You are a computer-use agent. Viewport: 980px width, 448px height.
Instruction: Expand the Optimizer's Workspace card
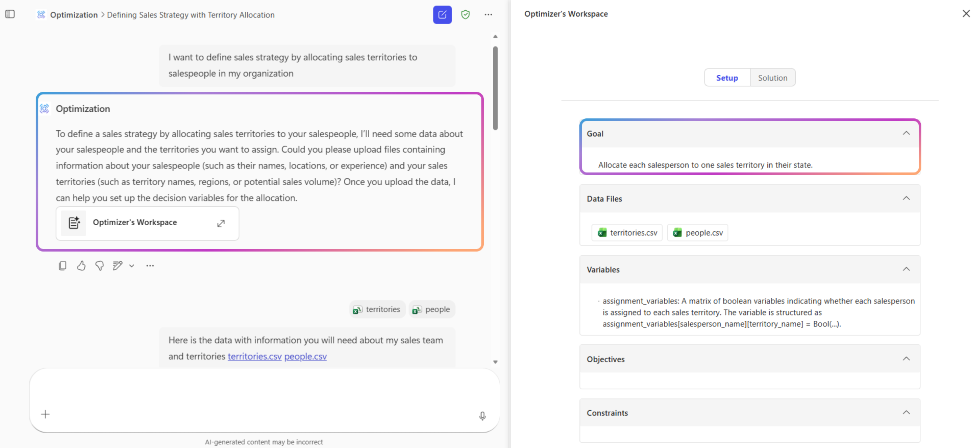pos(220,223)
